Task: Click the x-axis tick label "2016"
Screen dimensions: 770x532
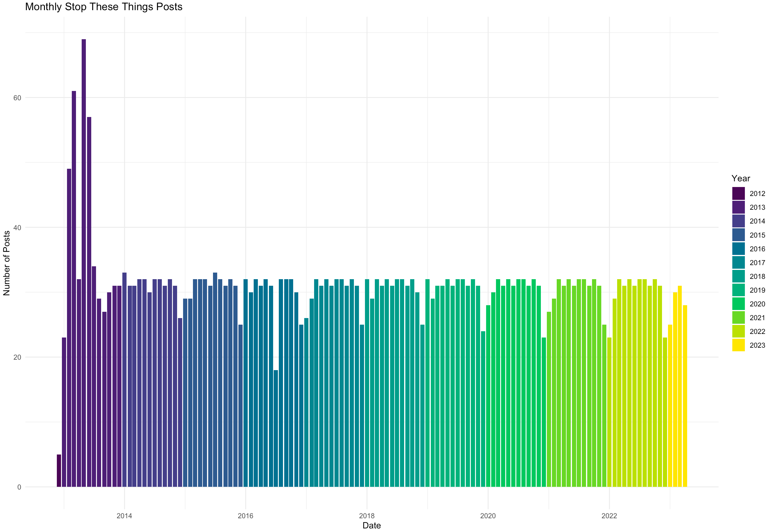Action: (246, 516)
